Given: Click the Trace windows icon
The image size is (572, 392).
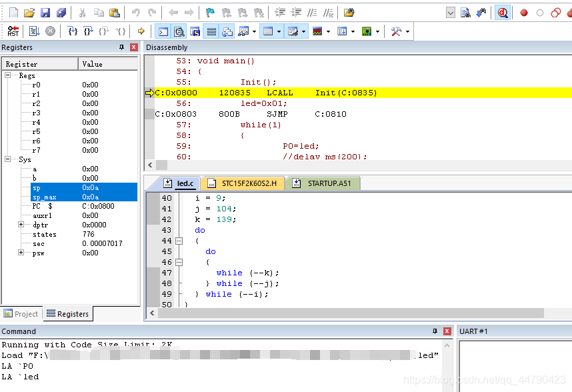Looking at the screenshot, I should (x=342, y=32).
